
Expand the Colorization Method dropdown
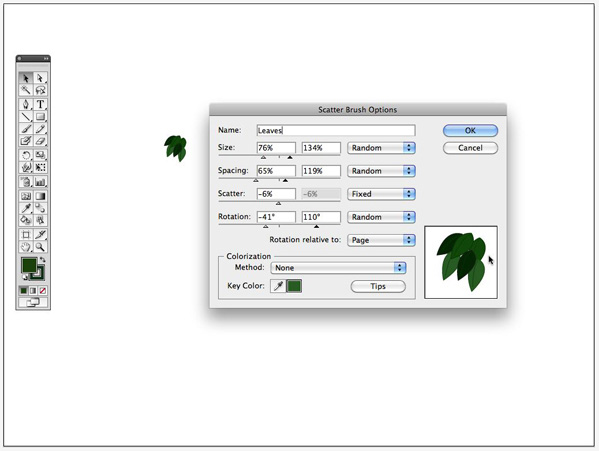coord(338,268)
